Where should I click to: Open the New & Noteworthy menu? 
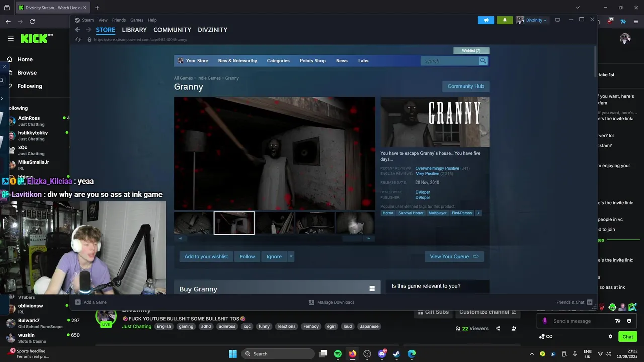pyautogui.click(x=237, y=61)
